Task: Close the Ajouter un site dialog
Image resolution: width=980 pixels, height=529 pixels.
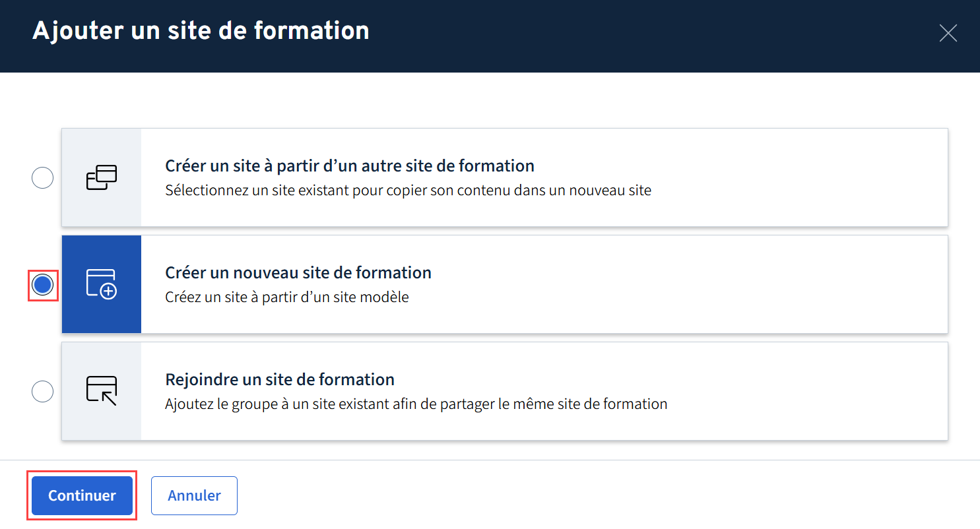Action: click(x=948, y=33)
